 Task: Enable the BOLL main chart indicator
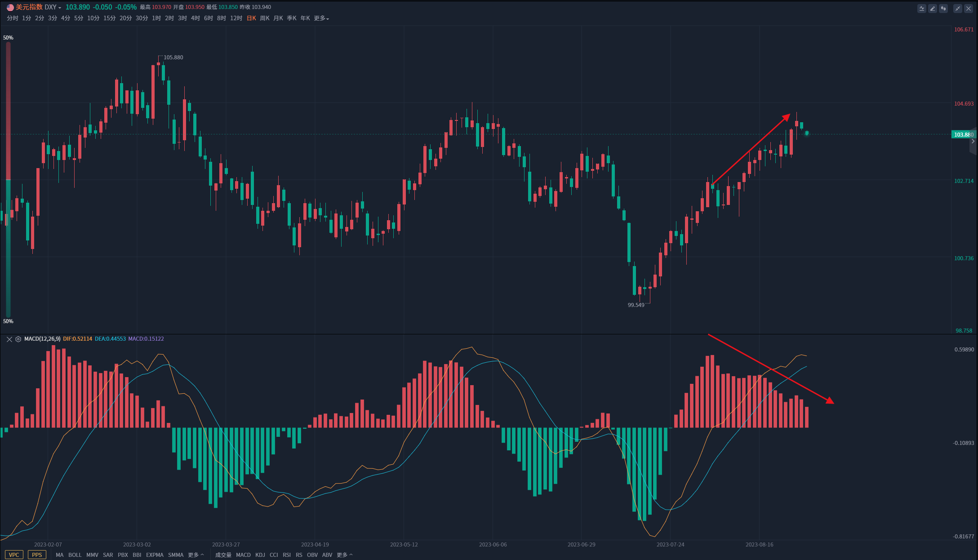pos(75,555)
